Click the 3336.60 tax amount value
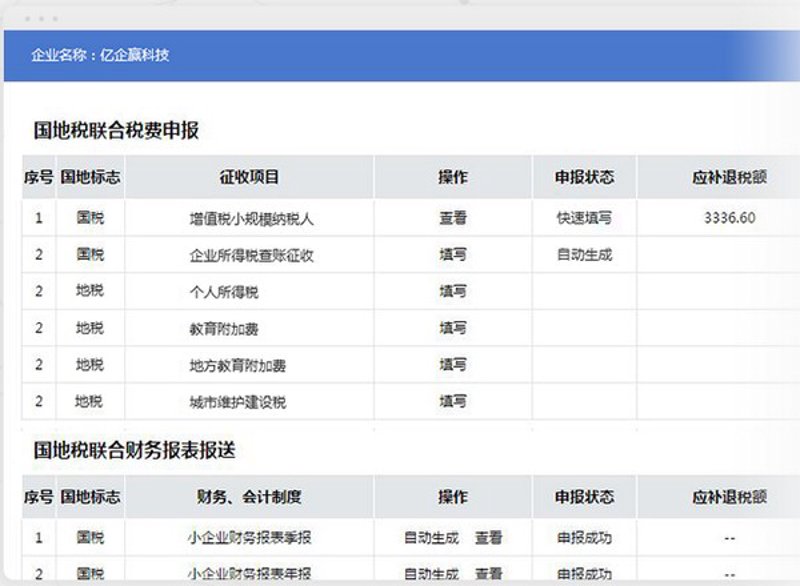The image size is (800, 586). pos(730,218)
